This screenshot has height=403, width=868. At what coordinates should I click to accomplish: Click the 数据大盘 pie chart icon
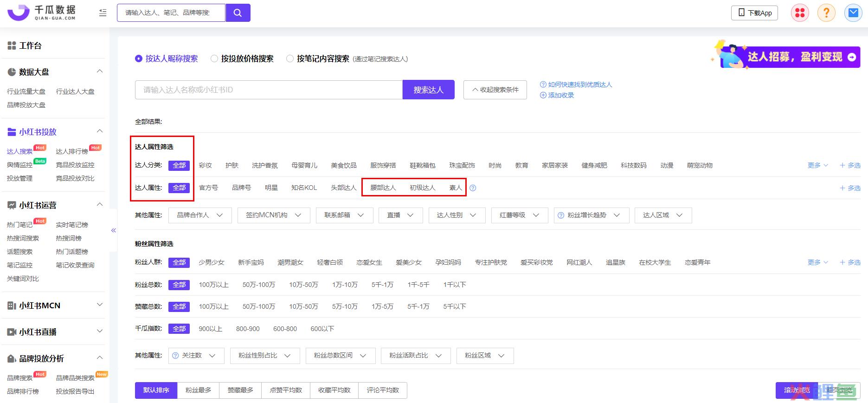(12, 72)
